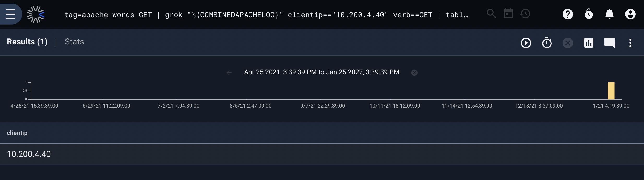
Task: Relaunch search with play button
Action: tap(526, 43)
